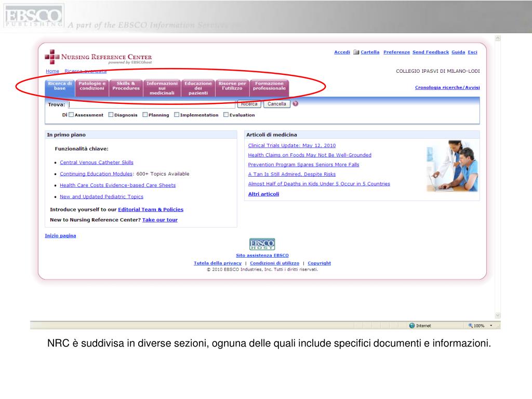532x399 pixels.
Task: Open Health Care Costs Evidence-based Care Sheets
Action: [118, 185]
